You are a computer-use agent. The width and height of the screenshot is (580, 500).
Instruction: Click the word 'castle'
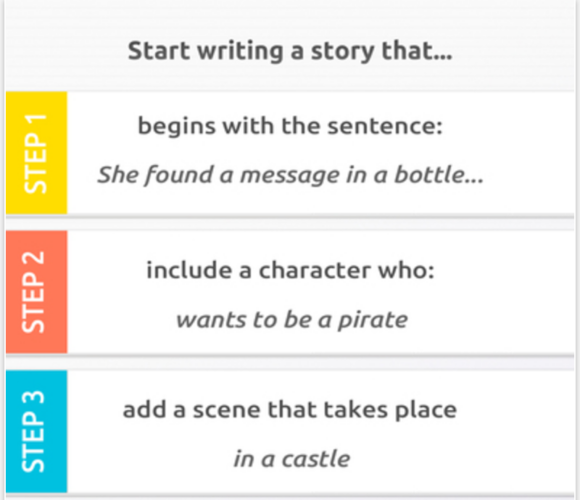pos(316,459)
